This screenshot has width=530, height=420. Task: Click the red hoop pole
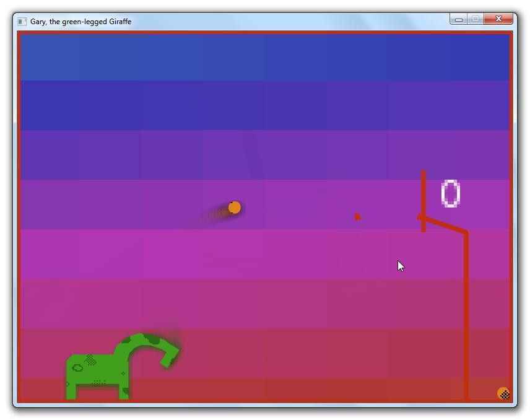click(466, 315)
